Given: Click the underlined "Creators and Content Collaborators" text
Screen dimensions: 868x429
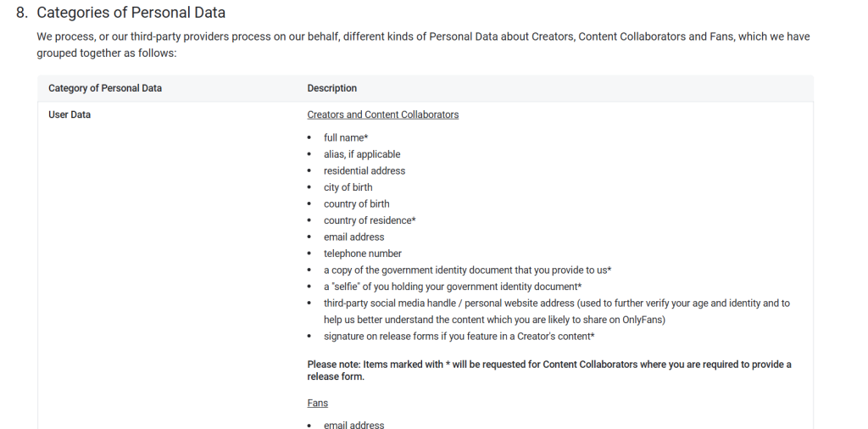Looking at the screenshot, I should 382,114.
